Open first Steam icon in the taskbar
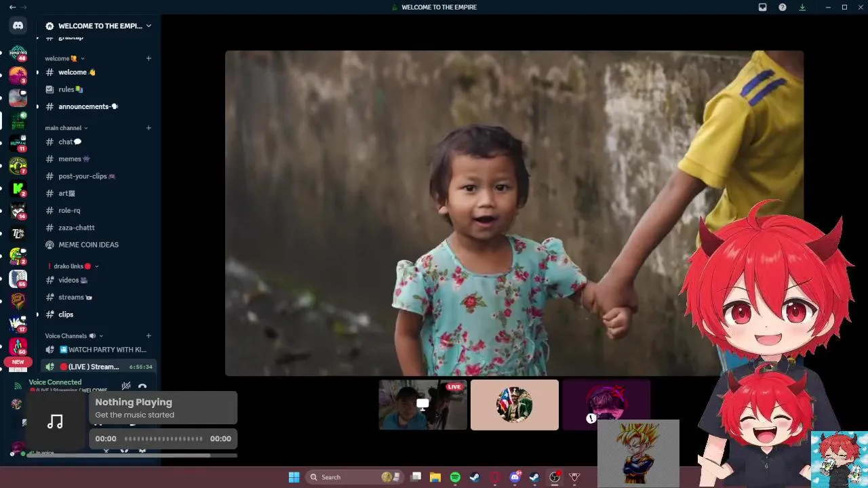 pyautogui.click(x=475, y=477)
